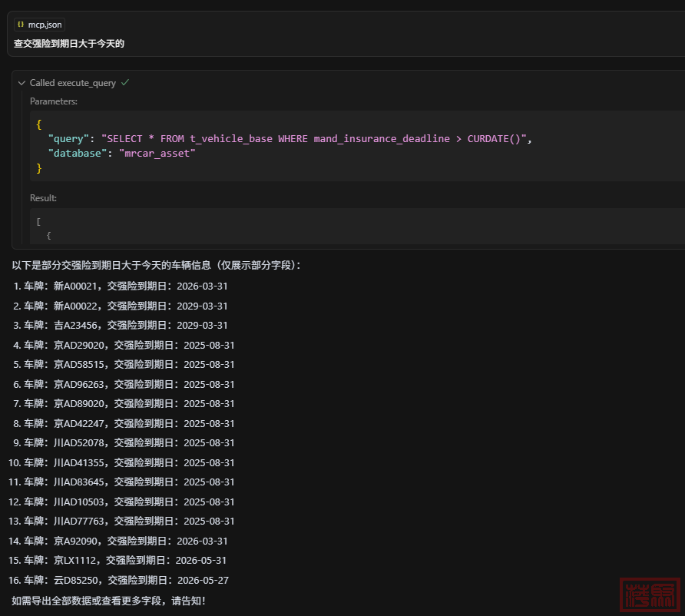The image size is (685, 616).
Task: Click the closing note about 导出全部数据
Action: tap(108, 600)
